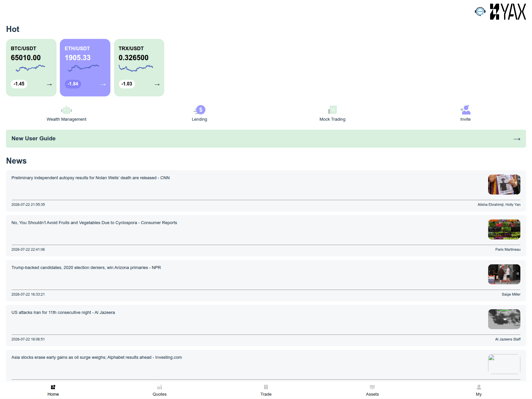
Task: Click timestamp 2026-07-22 21:55:35
Action: [28, 205]
